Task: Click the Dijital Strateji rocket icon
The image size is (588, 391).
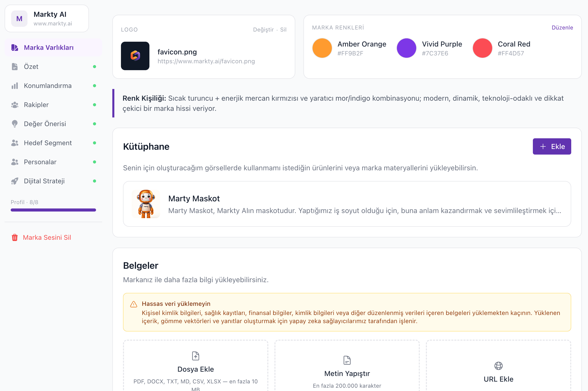Action: 15,181
